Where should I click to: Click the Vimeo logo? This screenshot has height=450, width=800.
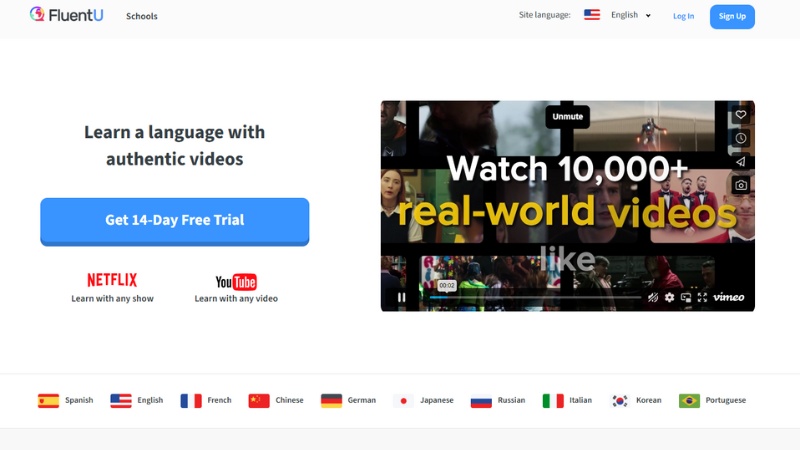click(729, 297)
